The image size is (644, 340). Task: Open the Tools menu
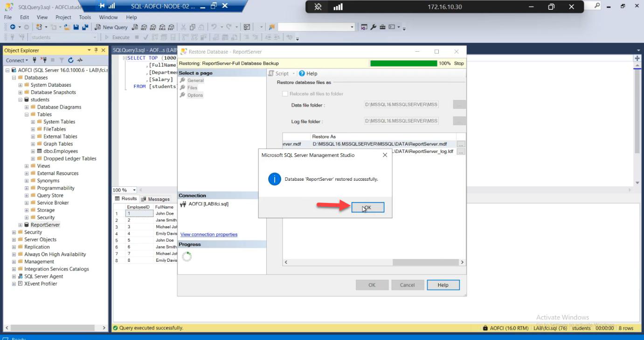(x=85, y=17)
